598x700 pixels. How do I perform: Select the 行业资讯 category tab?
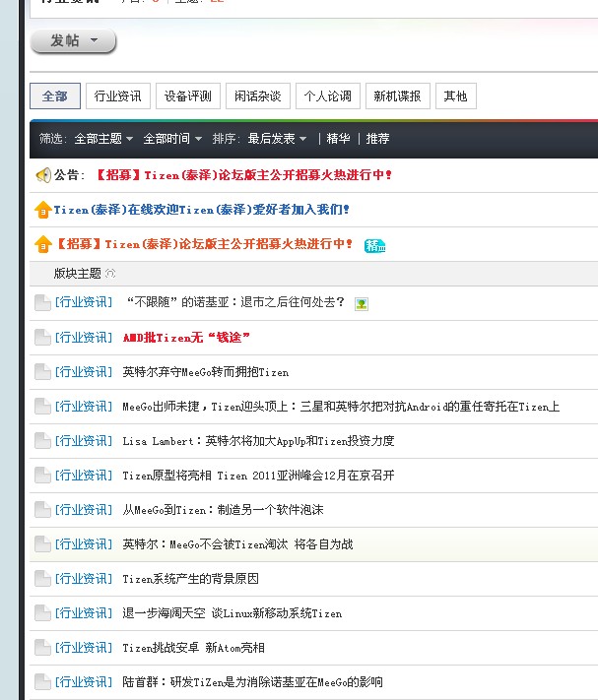118,95
